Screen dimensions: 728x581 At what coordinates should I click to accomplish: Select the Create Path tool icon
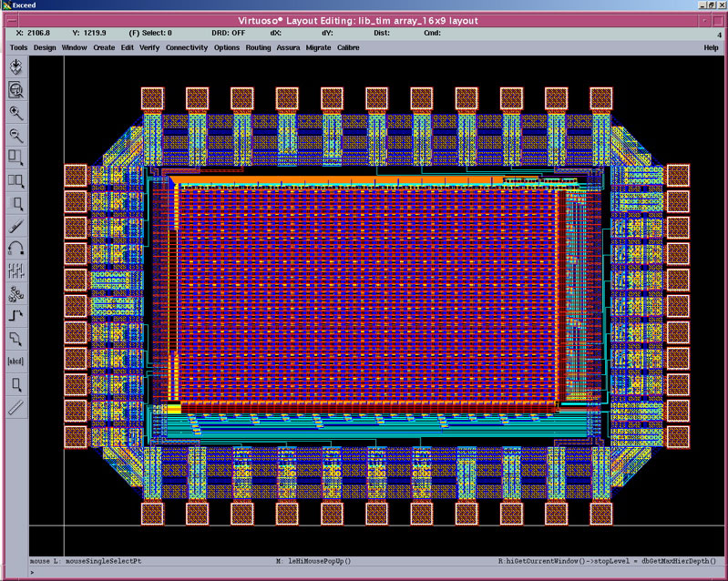15,316
